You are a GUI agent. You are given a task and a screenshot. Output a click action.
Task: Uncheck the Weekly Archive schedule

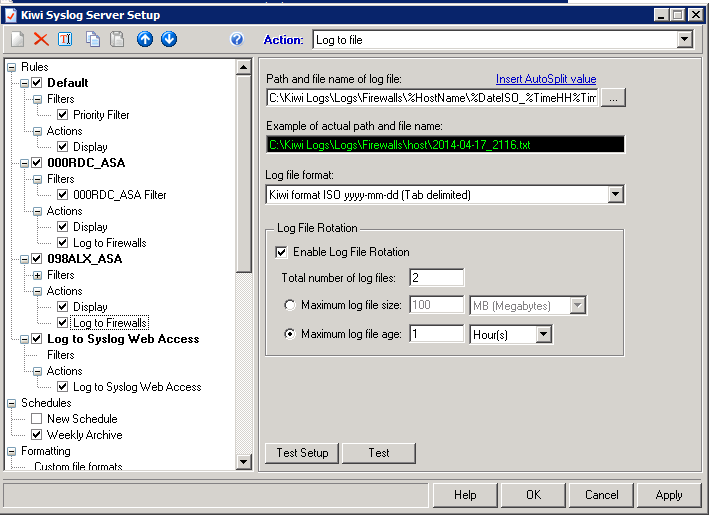(x=37, y=435)
